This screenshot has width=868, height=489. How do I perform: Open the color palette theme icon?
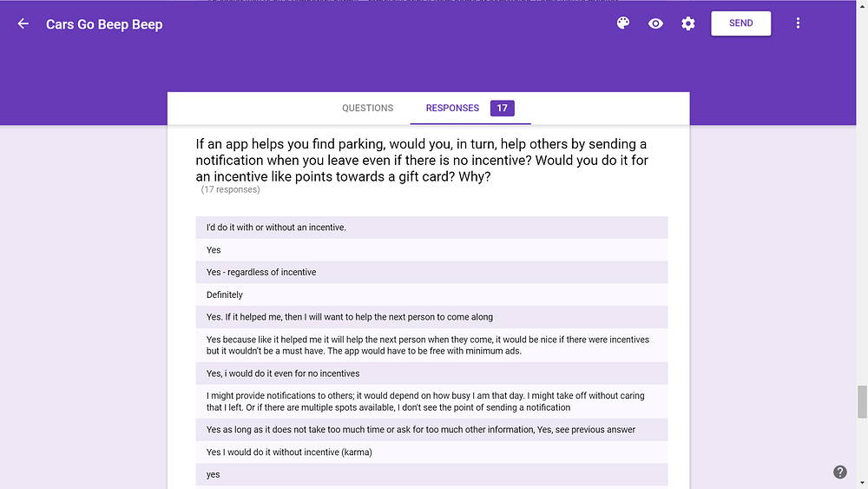(x=622, y=23)
